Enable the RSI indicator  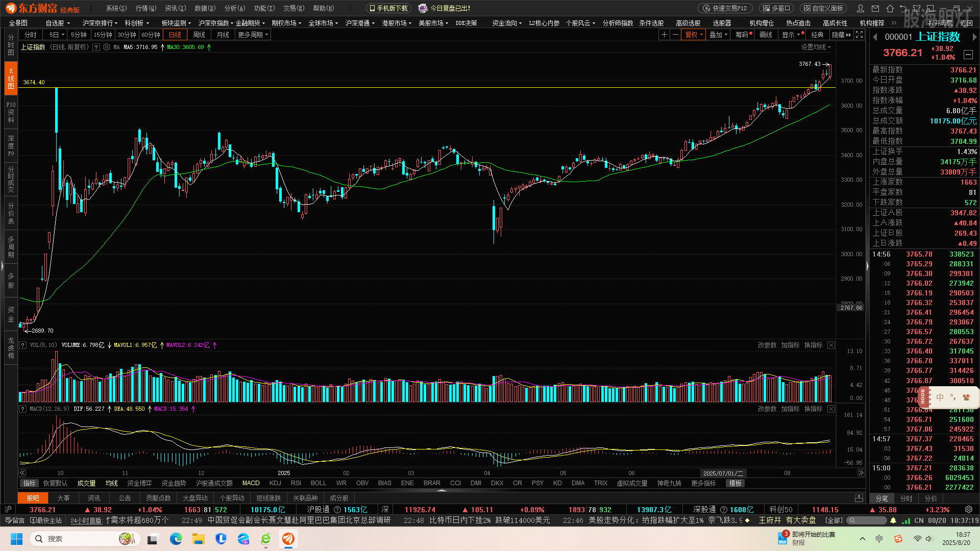click(296, 483)
